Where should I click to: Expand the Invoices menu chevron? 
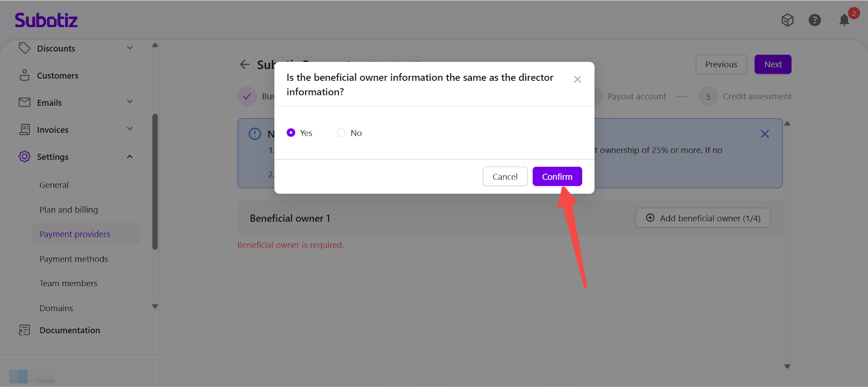pos(130,129)
